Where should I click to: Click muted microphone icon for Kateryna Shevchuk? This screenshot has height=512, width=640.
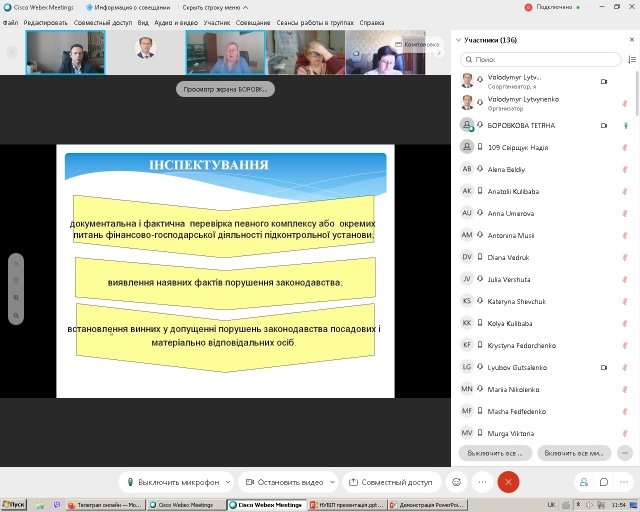624,302
